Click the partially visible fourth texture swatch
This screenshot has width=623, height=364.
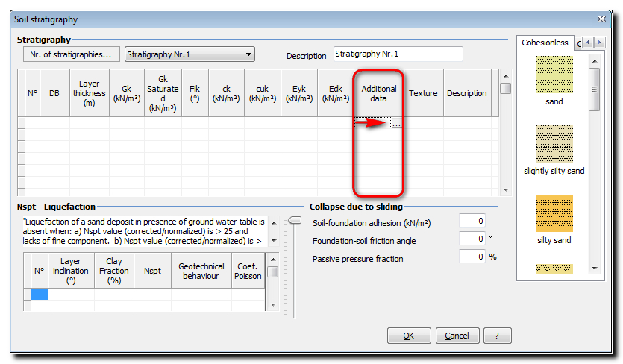pos(554,269)
